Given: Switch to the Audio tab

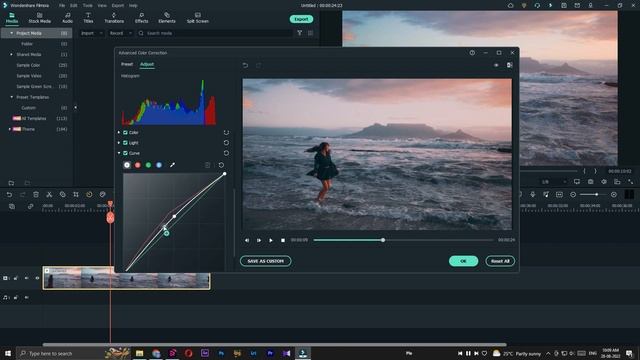Looking at the screenshot, I should click(x=67, y=18).
